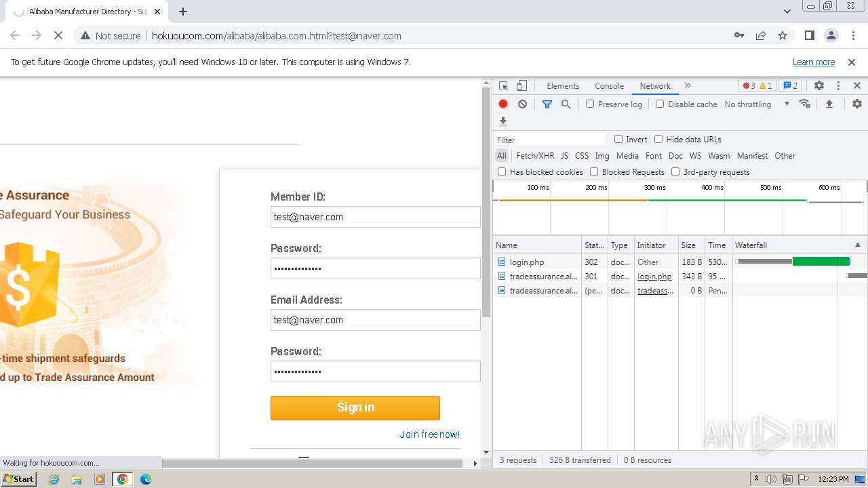
Task: Toggle the network filter funnel icon
Action: coord(547,104)
